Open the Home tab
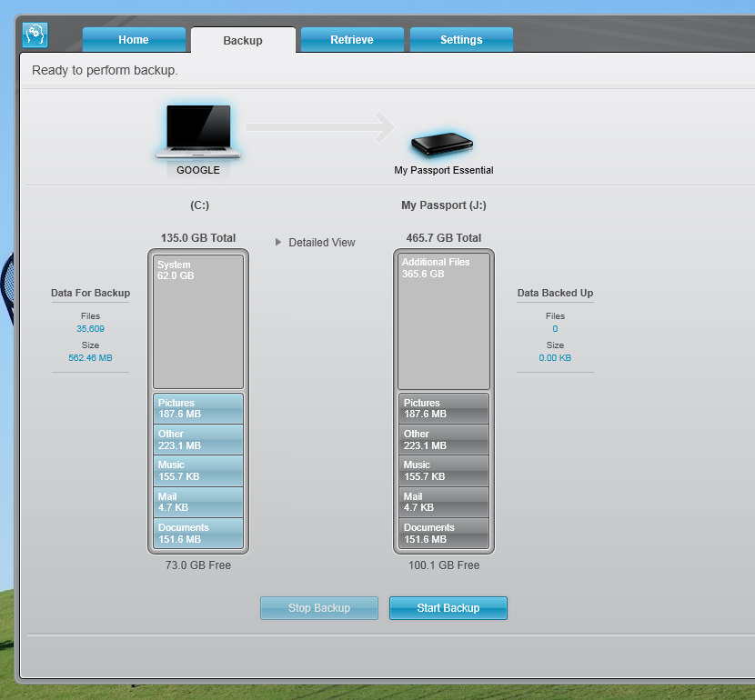 click(134, 40)
